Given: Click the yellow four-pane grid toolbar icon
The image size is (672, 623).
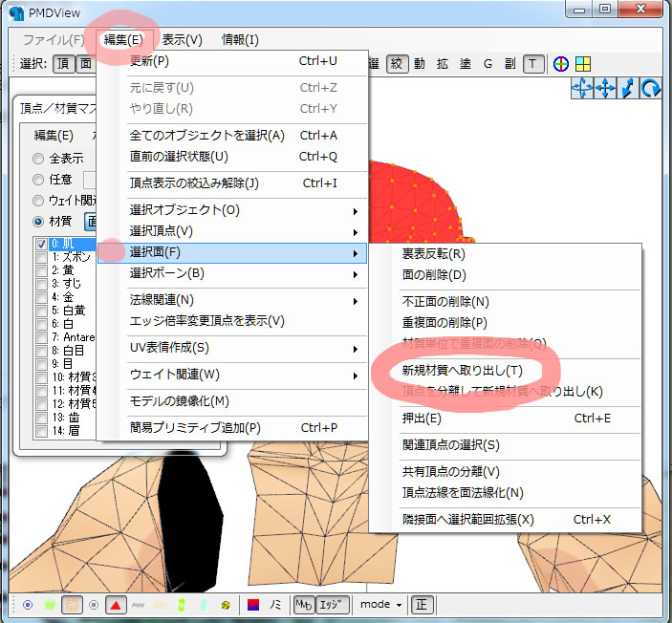Looking at the screenshot, I should (x=583, y=64).
